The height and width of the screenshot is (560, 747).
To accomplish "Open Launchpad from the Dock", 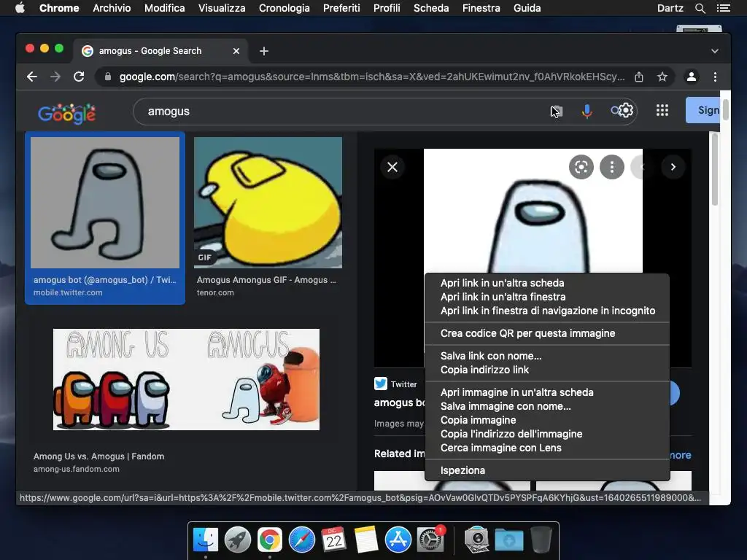I will point(238,540).
